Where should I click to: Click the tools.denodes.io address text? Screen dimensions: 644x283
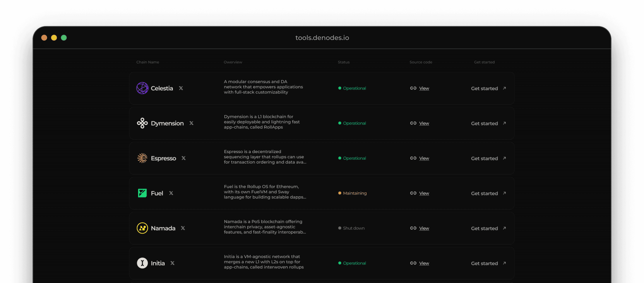tap(322, 38)
